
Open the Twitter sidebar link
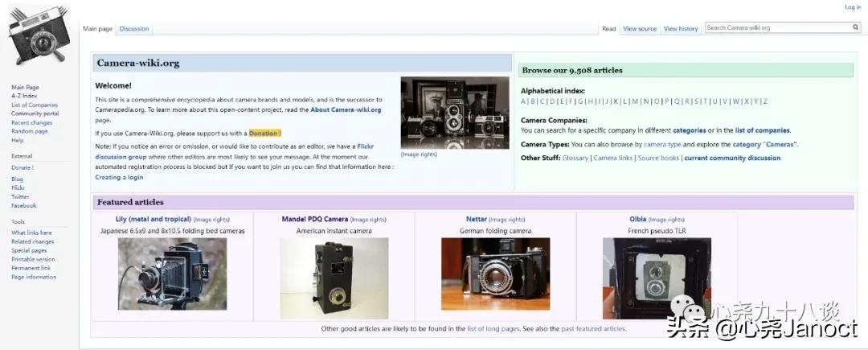coord(20,196)
